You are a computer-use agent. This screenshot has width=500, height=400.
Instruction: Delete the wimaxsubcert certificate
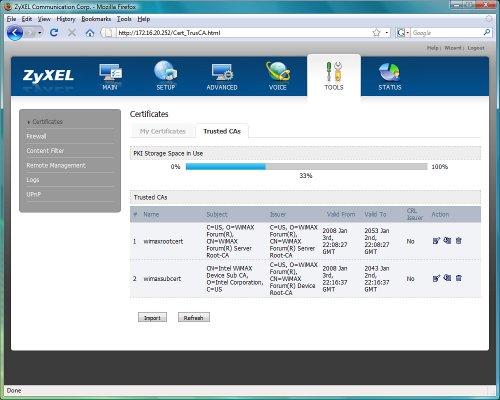point(459,278)
